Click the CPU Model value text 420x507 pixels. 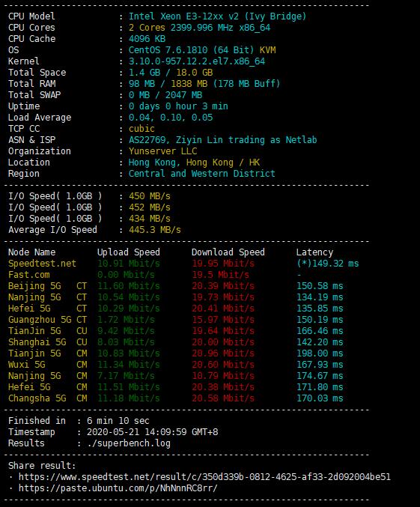[217, 16]
